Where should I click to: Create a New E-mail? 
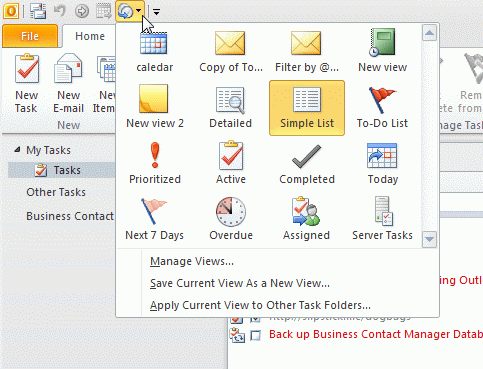point(68,84)
